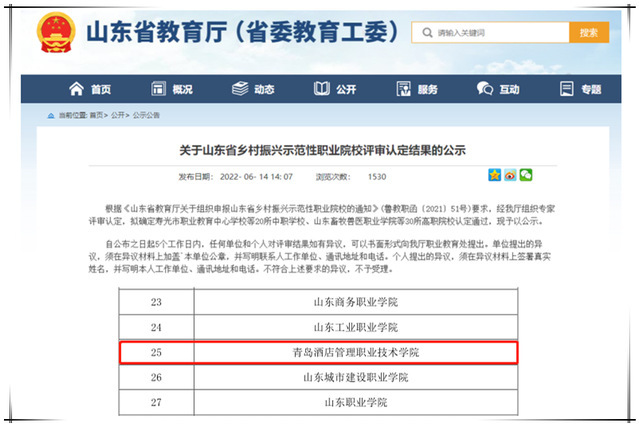Click 公示公告 in breadcrumb
This screenshot has width=639, height=427.
pos(146,115)
